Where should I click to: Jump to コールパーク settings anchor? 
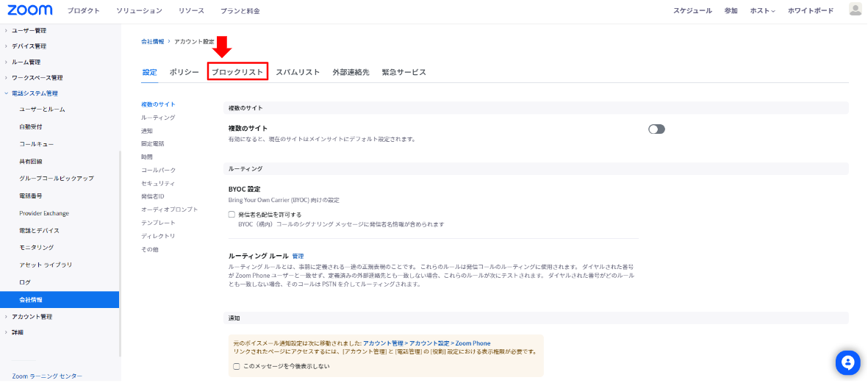(158, 170)
